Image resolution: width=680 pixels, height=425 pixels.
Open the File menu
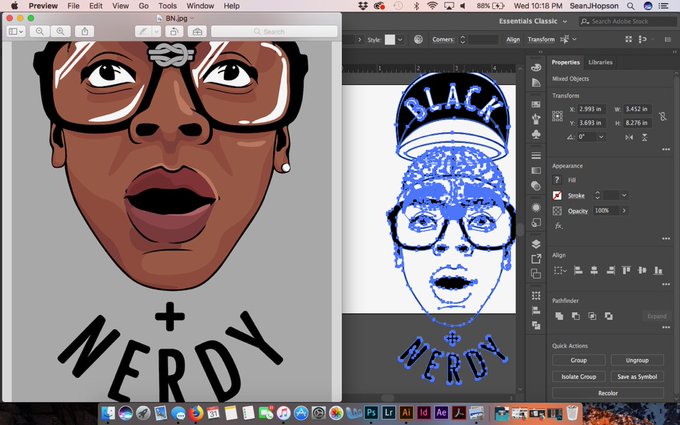click(x=73, y=6)
